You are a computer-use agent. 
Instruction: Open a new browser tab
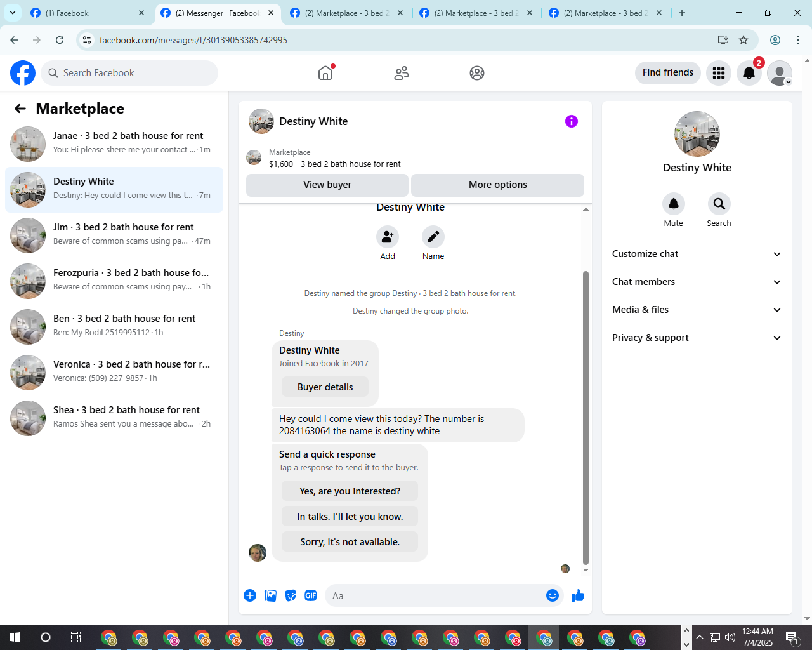click(x=682, y=13)
